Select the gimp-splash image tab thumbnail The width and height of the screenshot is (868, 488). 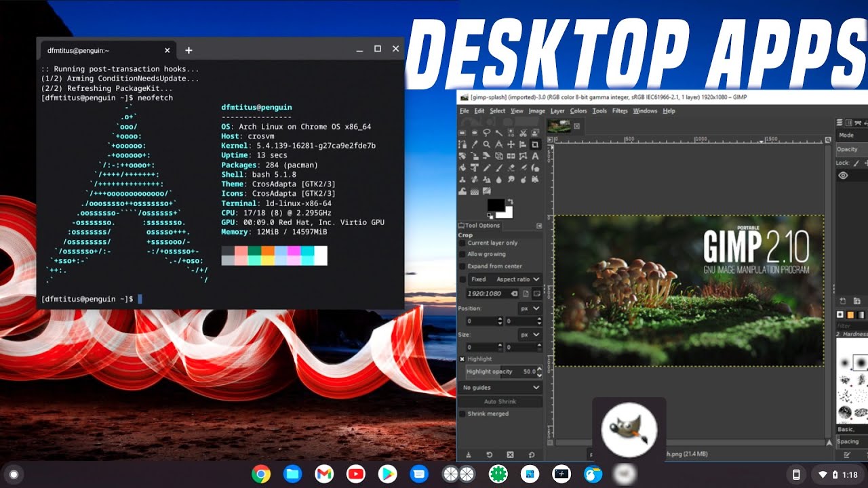pyautogui.click(x=559, y=125)
